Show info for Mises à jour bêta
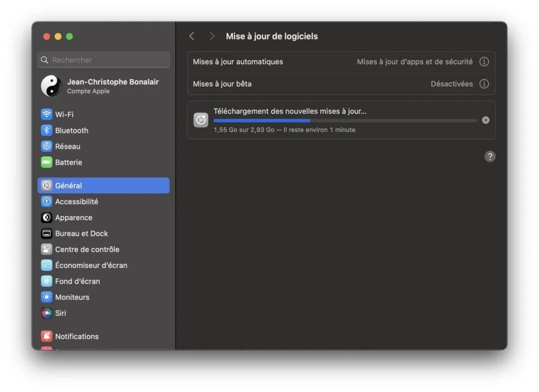 coord(484,84)
